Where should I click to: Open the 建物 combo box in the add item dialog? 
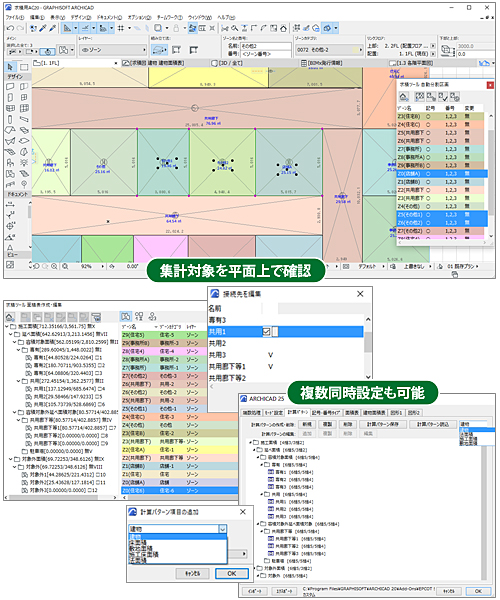[178, 529]
